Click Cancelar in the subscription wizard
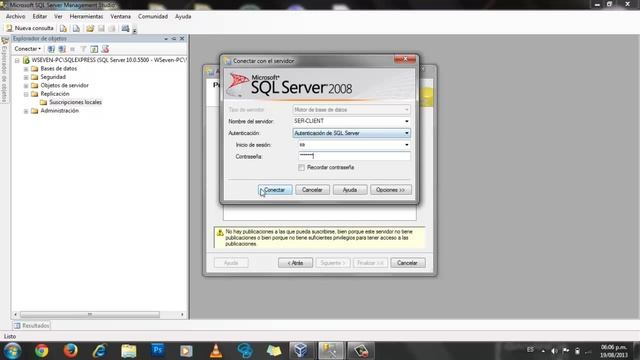This screenshot has width=640, height=360. point(407,263)
